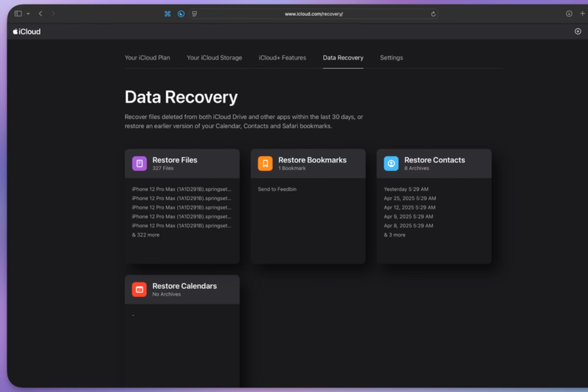Viewport: 588px width, 392px height.
Task: Click the '8 Archives' subtitle
Action: (417, 168)
